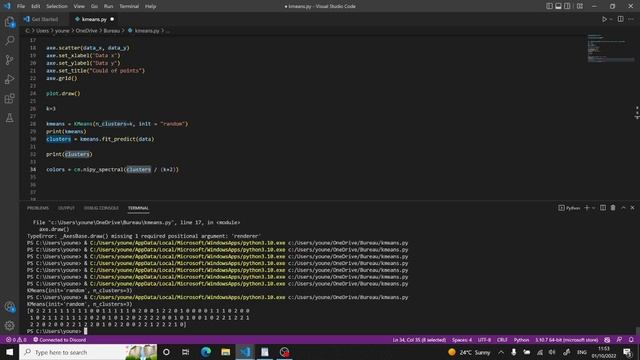Maximize the panel with chevron up
This screenshot has width=640, height=360.
pyautogui.click(x=623, y=208)
